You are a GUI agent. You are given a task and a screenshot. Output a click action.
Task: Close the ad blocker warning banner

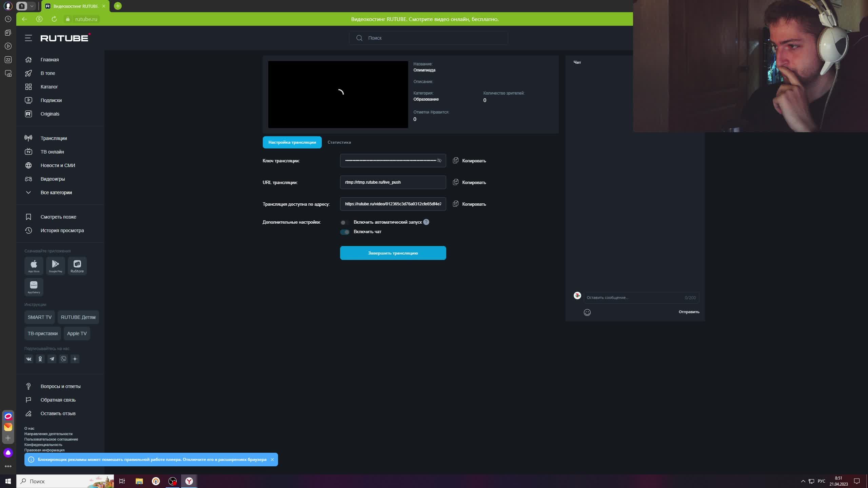[x=272, y=460]
